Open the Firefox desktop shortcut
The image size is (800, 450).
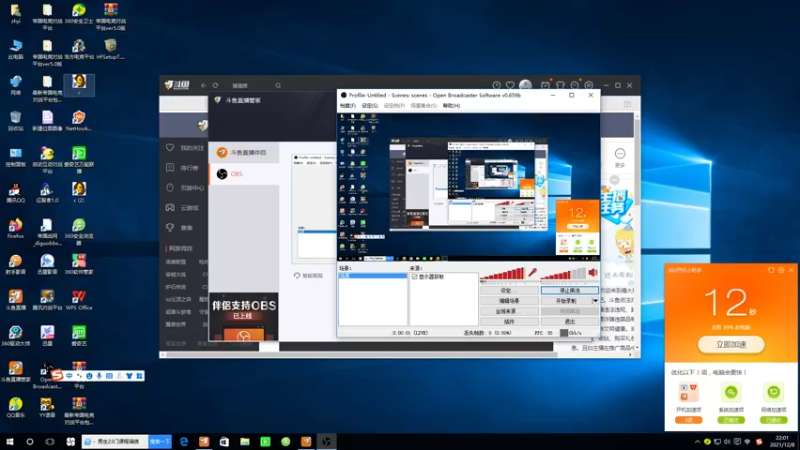(15, 228)
